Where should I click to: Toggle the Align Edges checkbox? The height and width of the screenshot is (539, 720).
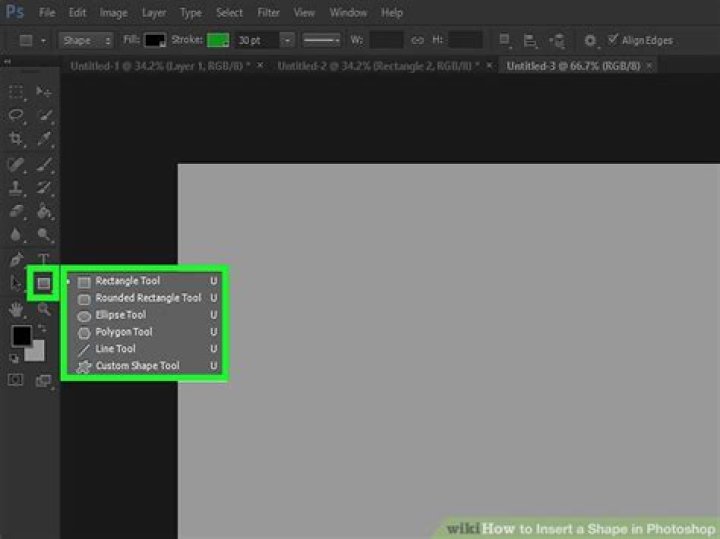pos(613,40)
